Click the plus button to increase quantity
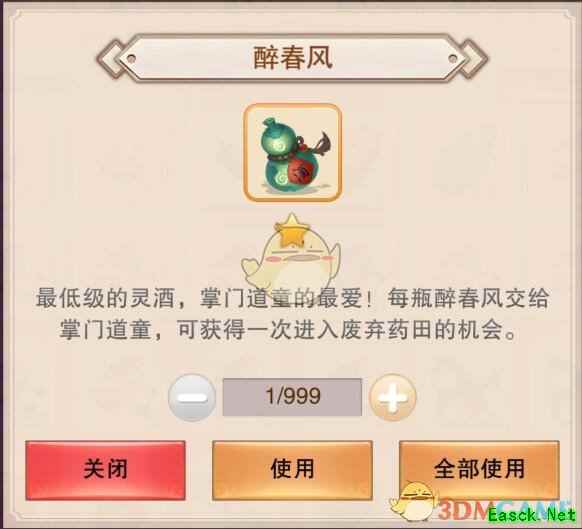This screenshot has width=582, height=529. click(393, 397)
